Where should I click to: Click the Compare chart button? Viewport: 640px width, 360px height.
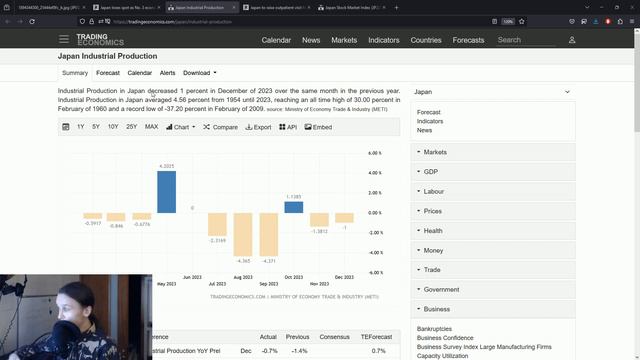click(220, 127)
